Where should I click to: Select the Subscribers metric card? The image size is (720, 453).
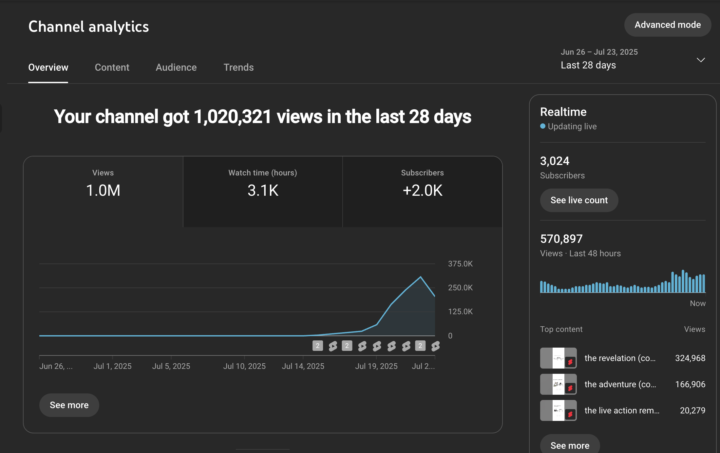click(x=422, y=183)
